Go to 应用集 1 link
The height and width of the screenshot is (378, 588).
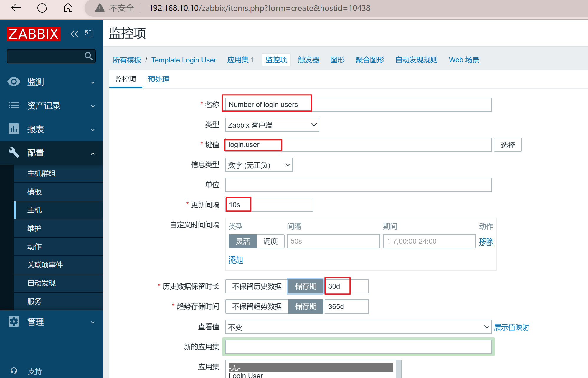[240, 60]
